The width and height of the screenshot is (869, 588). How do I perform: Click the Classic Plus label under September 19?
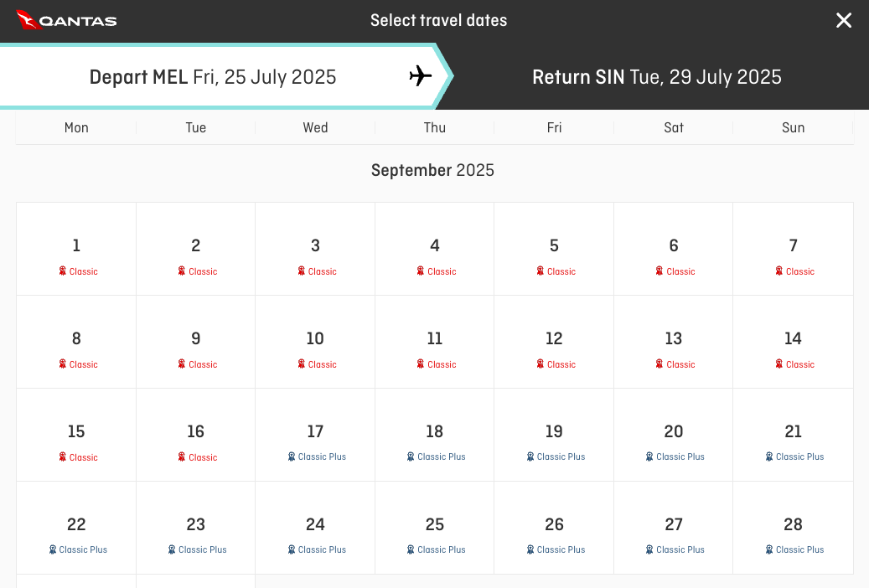click(x=560, y=456)
